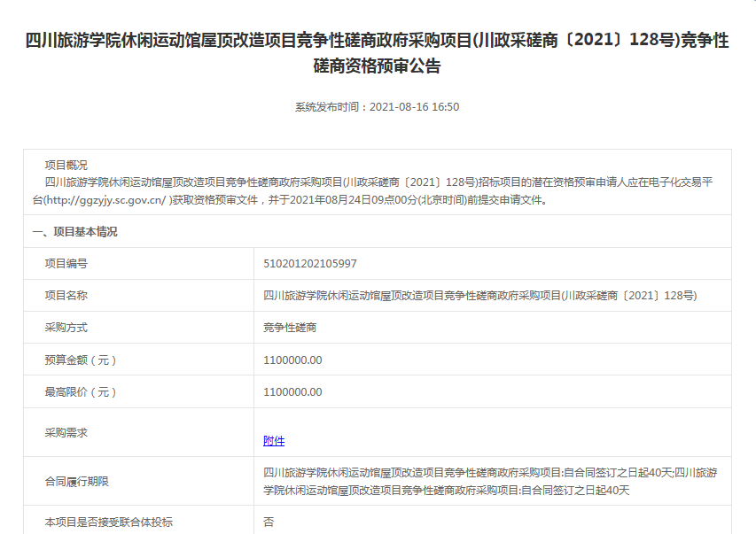
Task: Select budget amount value 1100000.00
Action: point(292,360)
